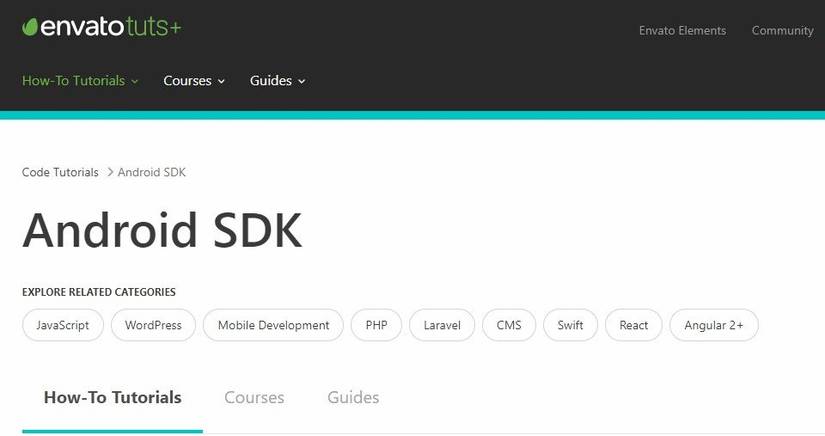Switch to the Courses tab
This screenshot has height=436, width=825.
254,398
